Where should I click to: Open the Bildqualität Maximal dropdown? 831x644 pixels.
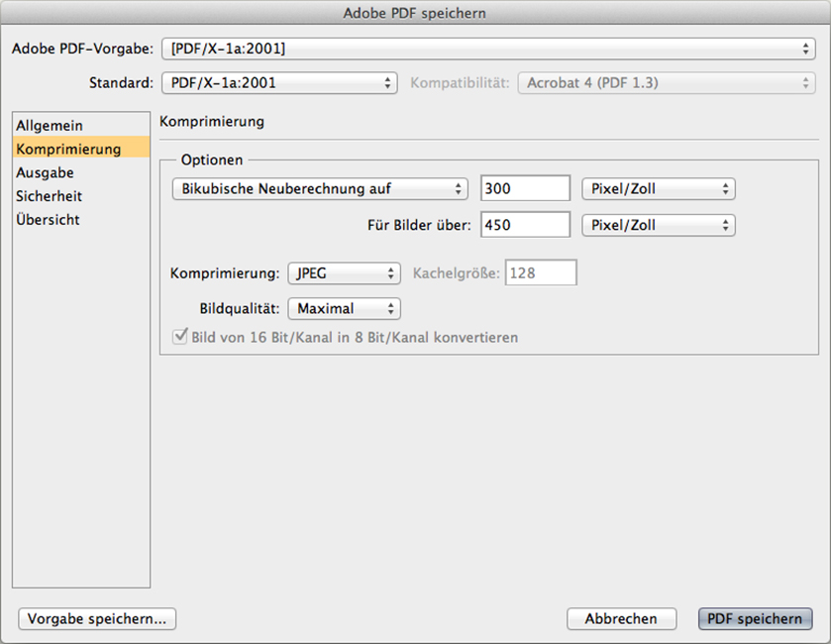[x=344, y=308]
